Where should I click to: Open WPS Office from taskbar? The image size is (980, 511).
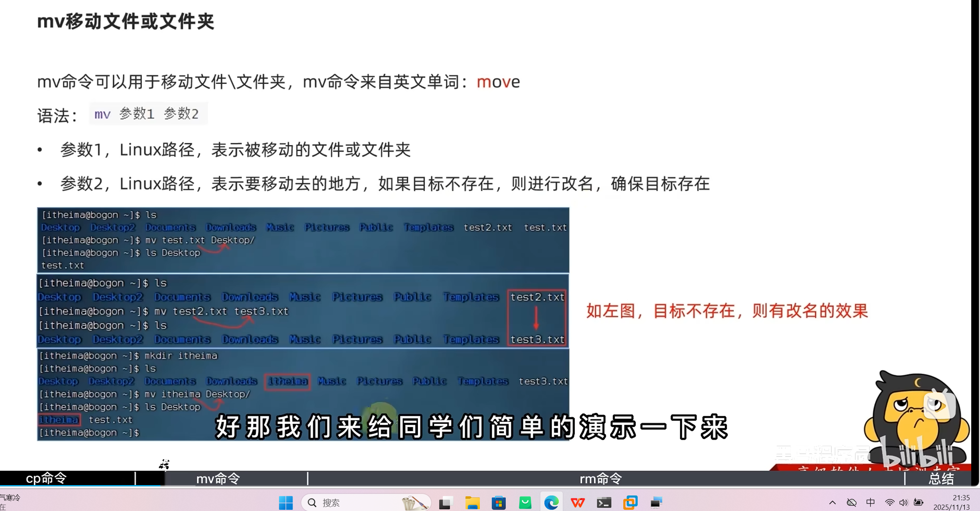577,503
